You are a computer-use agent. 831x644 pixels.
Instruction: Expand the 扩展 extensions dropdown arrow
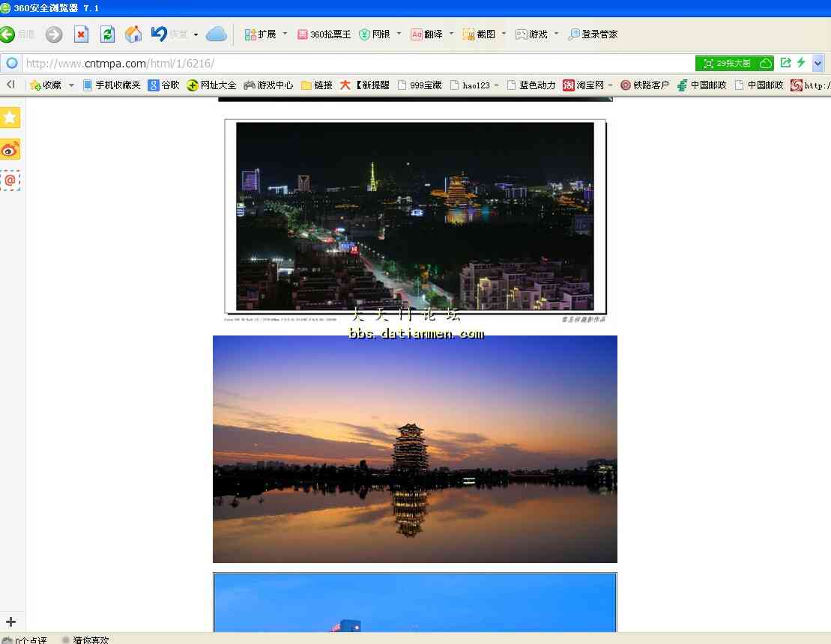pyautogui.click(x=285, y=34)
